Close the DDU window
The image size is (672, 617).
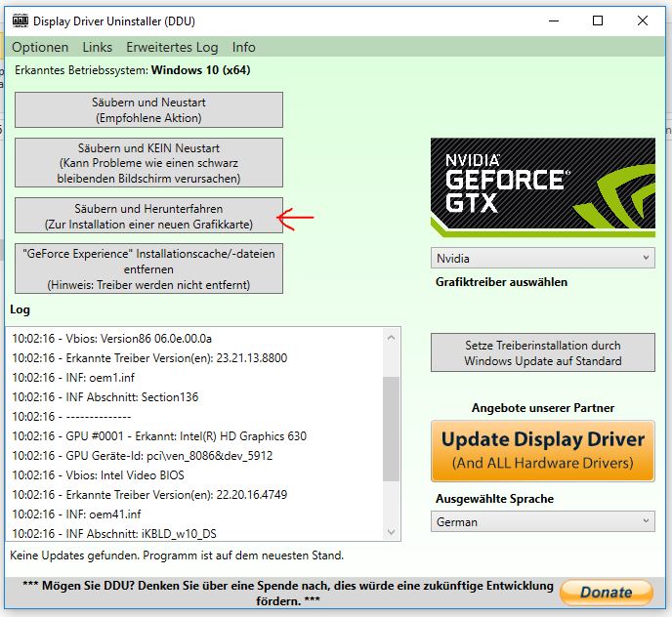pyautogui.click(x=643, y=21)
